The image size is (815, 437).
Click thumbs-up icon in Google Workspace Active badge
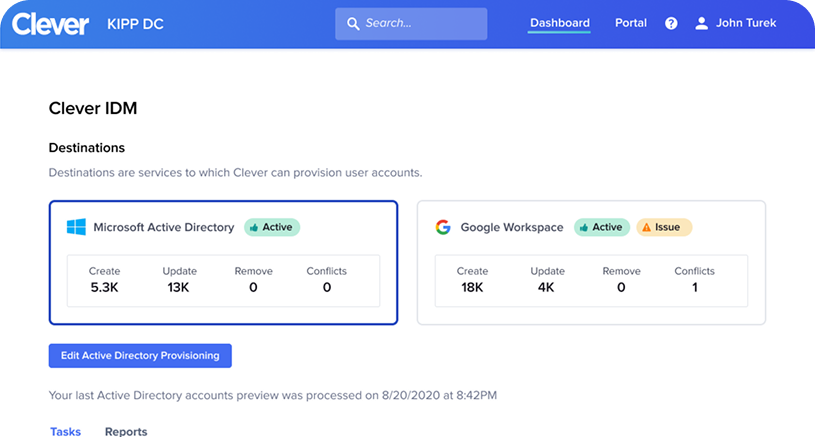[584, 228]
